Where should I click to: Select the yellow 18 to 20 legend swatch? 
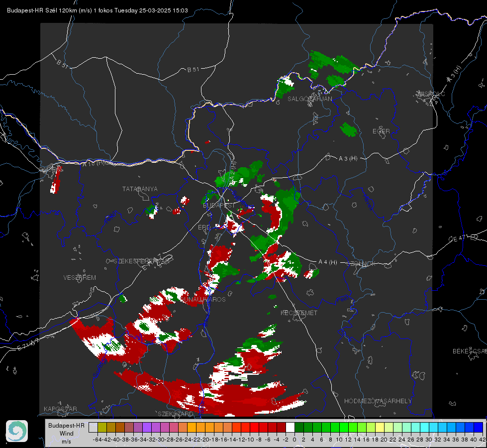(x=380, y=427)
